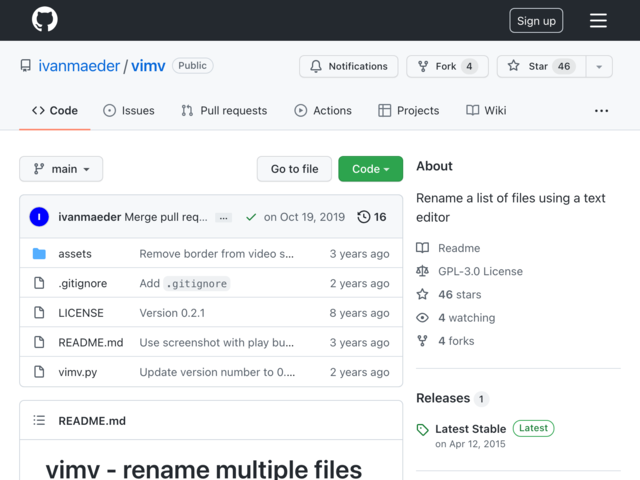Click the .gitignore file icon
The height and width of the screenshot is (480, 640).
point(39,283)
